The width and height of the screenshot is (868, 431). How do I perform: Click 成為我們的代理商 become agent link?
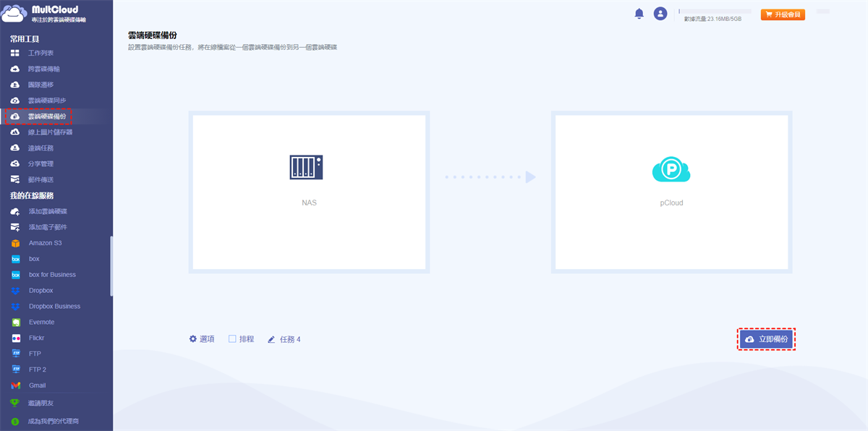(52, 421)
